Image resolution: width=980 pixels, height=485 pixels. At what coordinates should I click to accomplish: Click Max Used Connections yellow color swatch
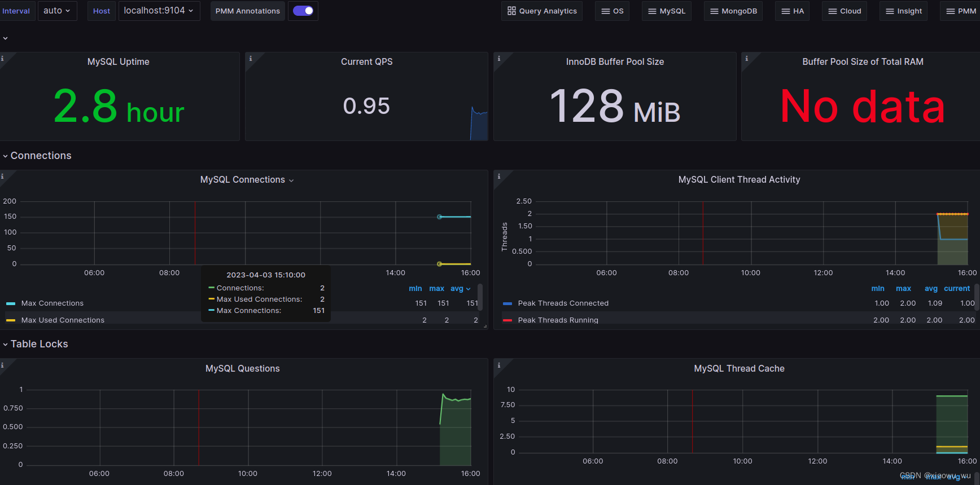[11, 320]
